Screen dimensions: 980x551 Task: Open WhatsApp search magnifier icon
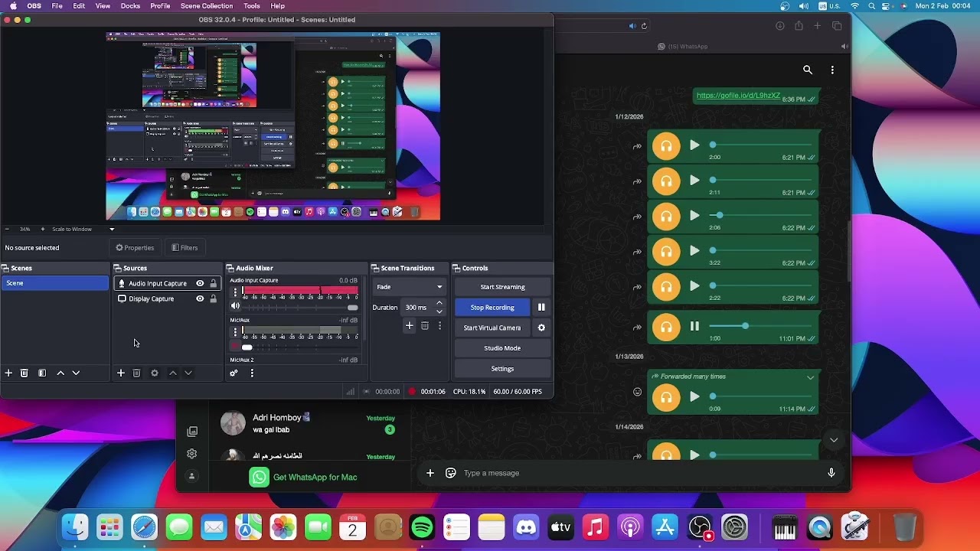808,70
